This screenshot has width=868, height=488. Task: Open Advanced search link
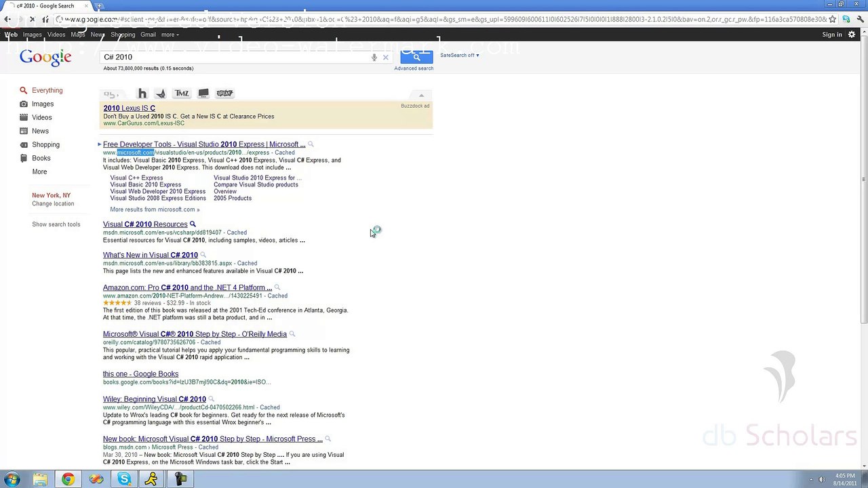pos(414,68)
